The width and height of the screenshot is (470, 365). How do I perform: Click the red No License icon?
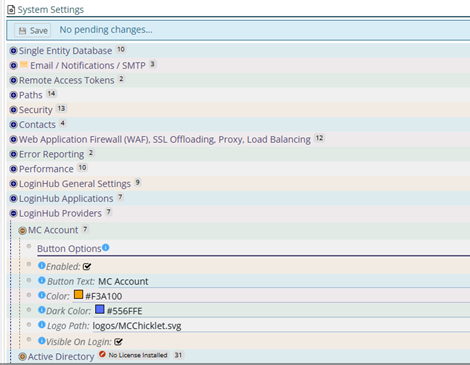coord(102,354)
